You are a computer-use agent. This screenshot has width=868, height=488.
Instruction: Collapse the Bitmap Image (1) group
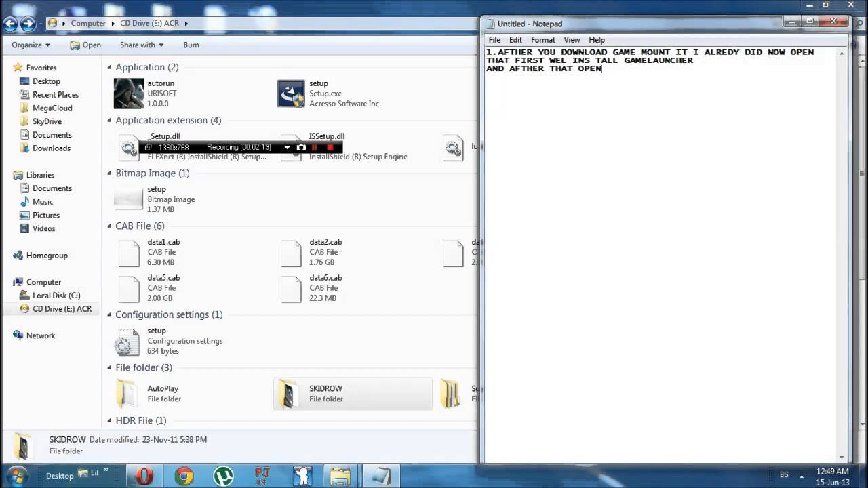point(109,173)
